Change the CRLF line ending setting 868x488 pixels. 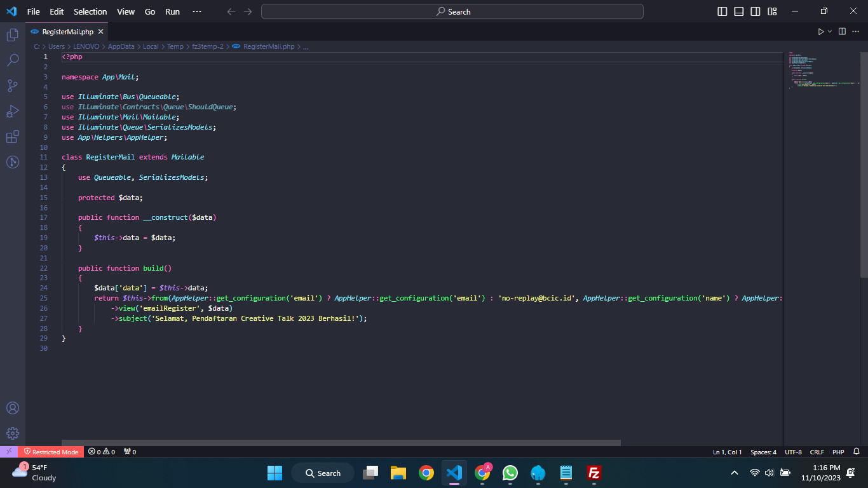pyautogui.click(x=817, y=452)
